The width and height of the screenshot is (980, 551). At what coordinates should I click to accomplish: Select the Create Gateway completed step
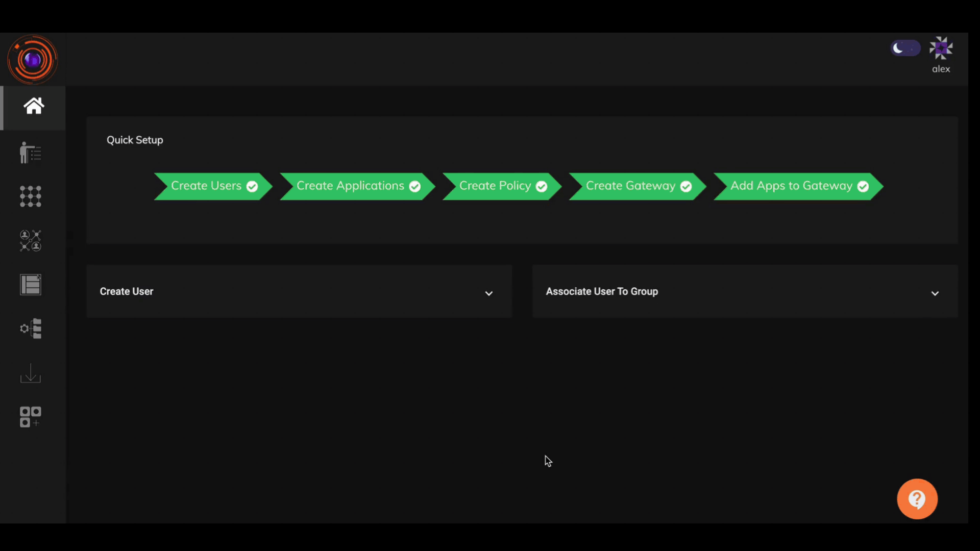(x=635, y=186)
